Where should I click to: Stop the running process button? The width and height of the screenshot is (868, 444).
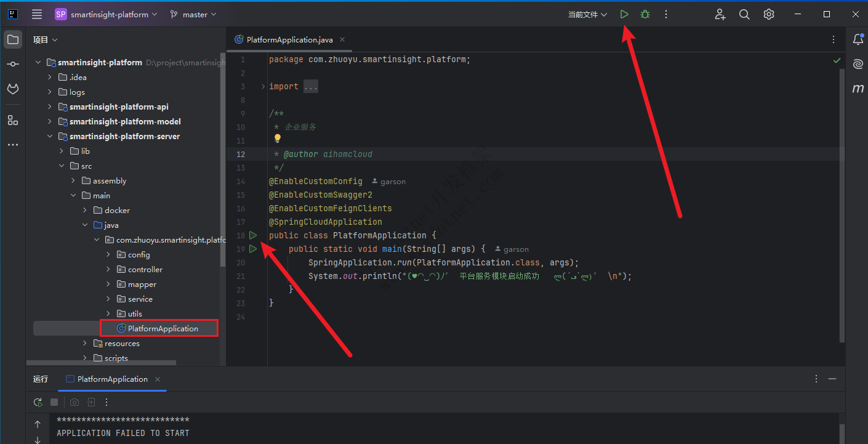pos(54,402)
